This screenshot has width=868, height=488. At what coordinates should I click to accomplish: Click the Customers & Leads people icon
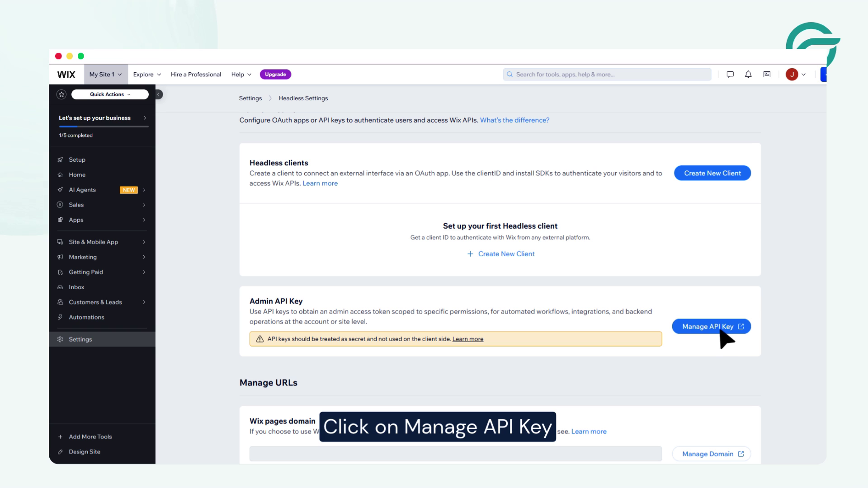click(60, 302)
